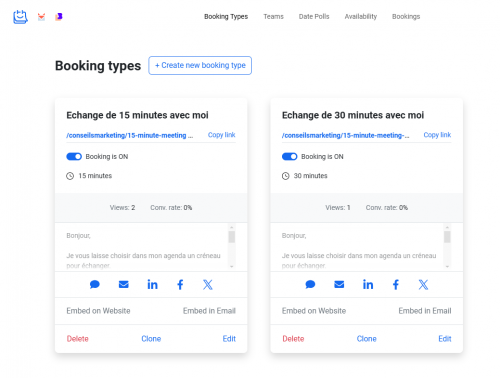Click the blue calendar logo icon
The width and height of the screenshot is (500, 378).
click(x=20, y=17)
